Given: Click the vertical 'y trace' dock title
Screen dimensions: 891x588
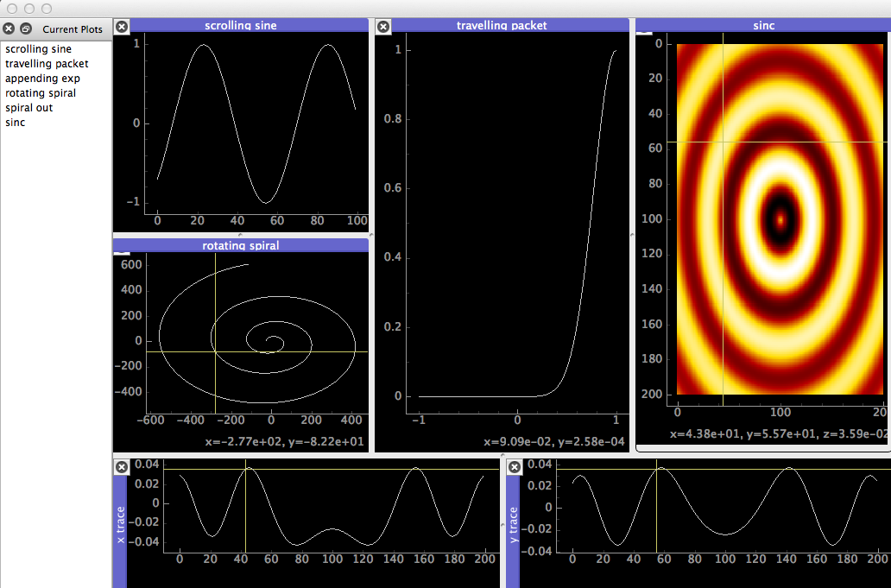Looking at the screenshot, I should click(x=513, y=526).
